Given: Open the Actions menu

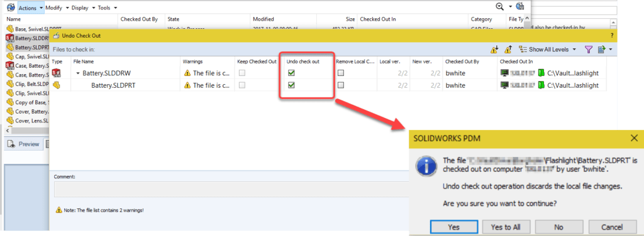Looking at the screenshot, I should pyautogui.click(x=31, y=8).
